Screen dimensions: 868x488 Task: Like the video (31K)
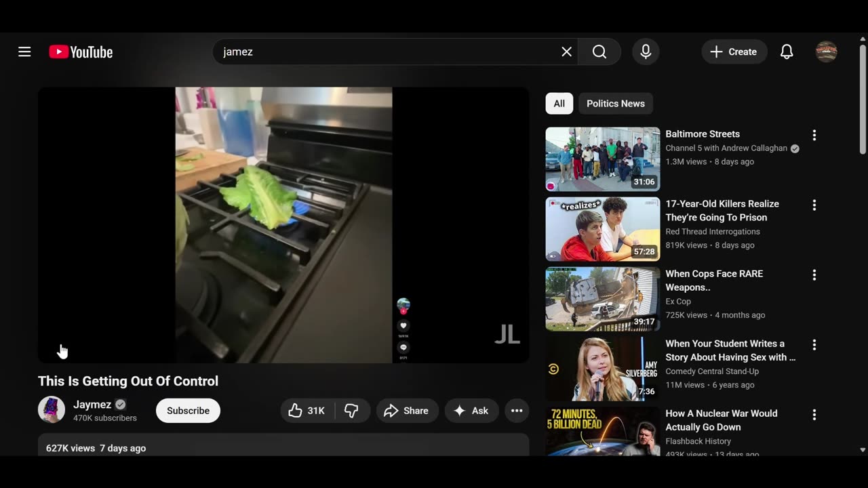(307, 411)
